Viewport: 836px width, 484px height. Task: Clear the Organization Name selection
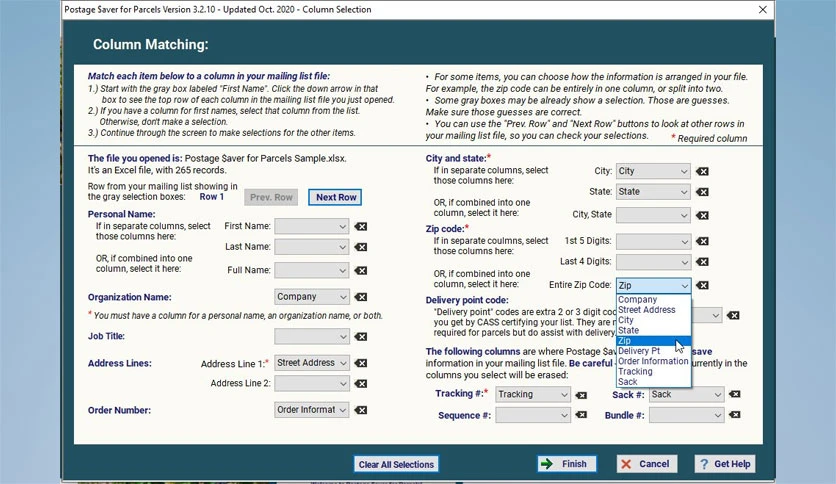click(361, 297)
